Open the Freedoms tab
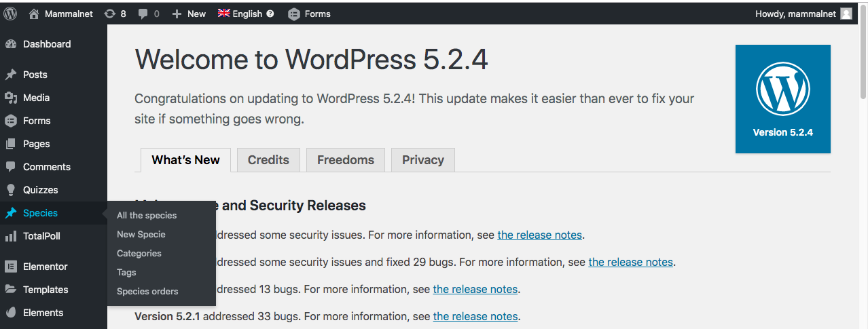The width and height of the screenshot is (868, 329). click(345, 160)
